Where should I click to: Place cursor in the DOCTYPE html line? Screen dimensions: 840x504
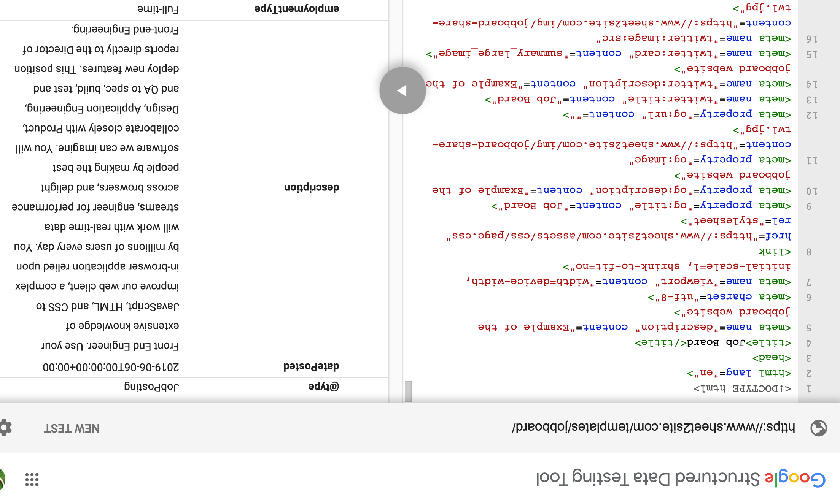pos(742,388)
